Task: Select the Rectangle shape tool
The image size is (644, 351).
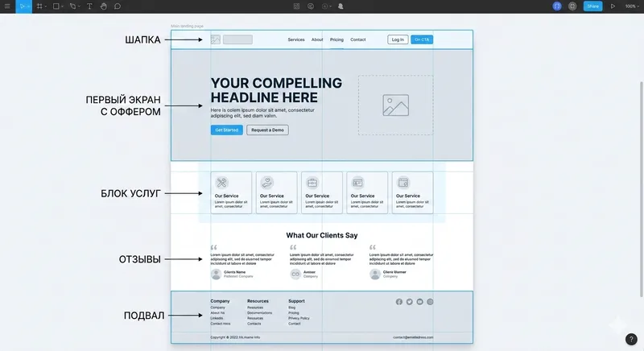Action: (56, 6)
